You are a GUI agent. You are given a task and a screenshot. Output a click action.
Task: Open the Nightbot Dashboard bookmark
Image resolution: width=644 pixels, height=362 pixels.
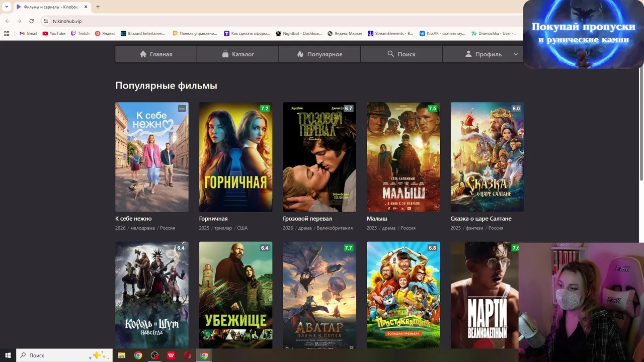pyautogui.click(x=298, y=34)
